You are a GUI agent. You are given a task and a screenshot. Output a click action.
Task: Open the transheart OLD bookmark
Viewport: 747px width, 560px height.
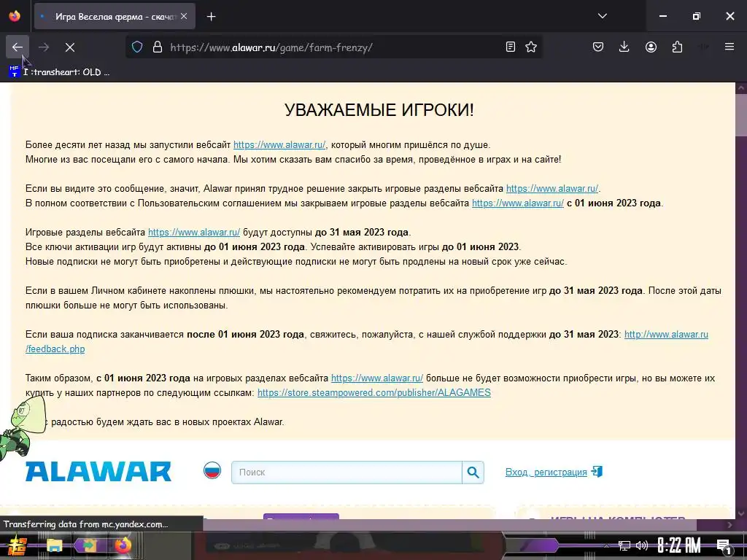point(60,72)
